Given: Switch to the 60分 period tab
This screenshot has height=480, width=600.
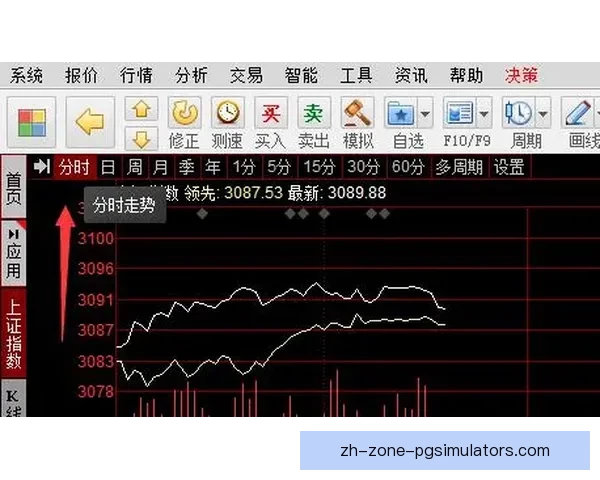Looking at the screenshot, I should (408, 167).
